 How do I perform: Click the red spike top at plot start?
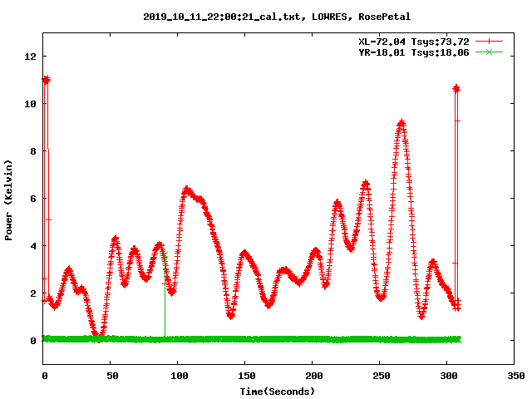pyautogui.click(x=47, y=80)
